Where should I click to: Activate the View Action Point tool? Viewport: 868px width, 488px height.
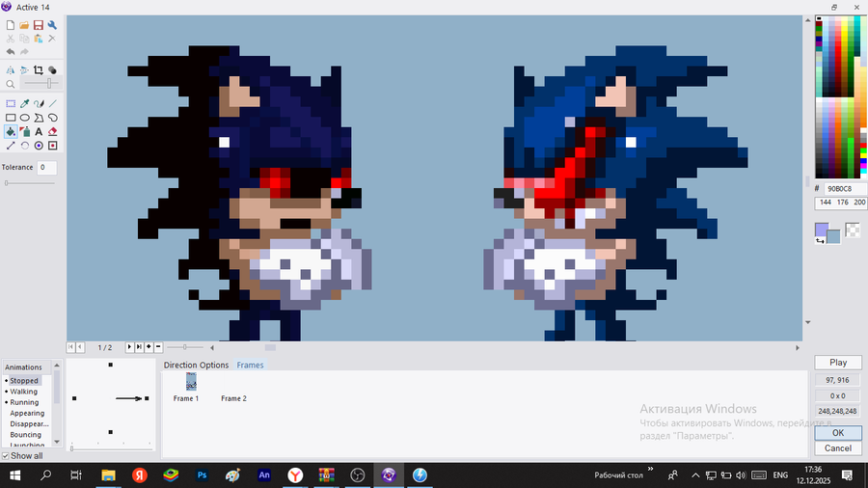[53, 146]
